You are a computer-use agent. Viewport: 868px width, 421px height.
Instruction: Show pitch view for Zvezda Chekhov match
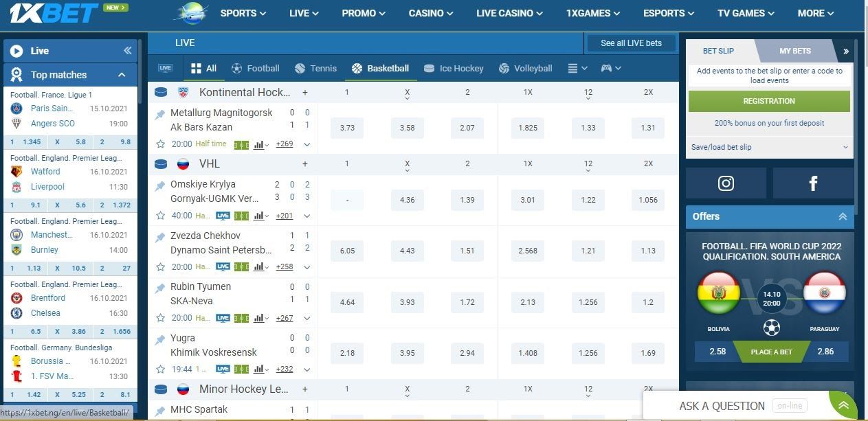pos(241,267)
